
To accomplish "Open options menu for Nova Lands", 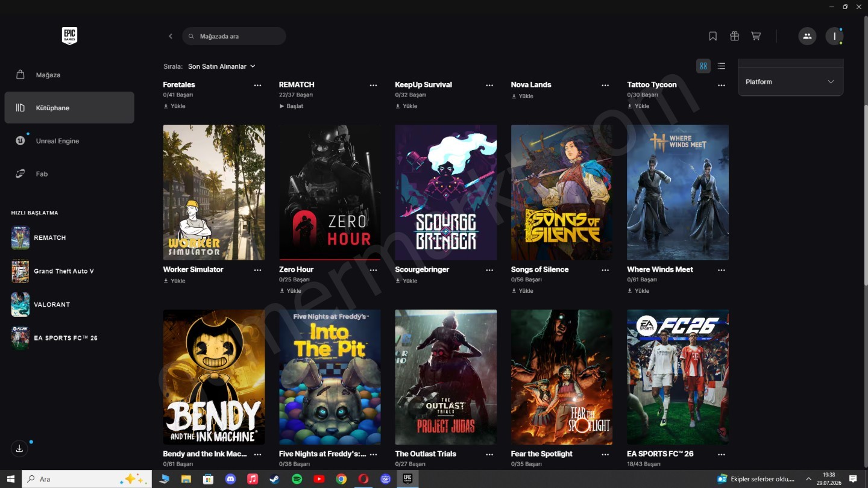I will click(x=605, y=85).
